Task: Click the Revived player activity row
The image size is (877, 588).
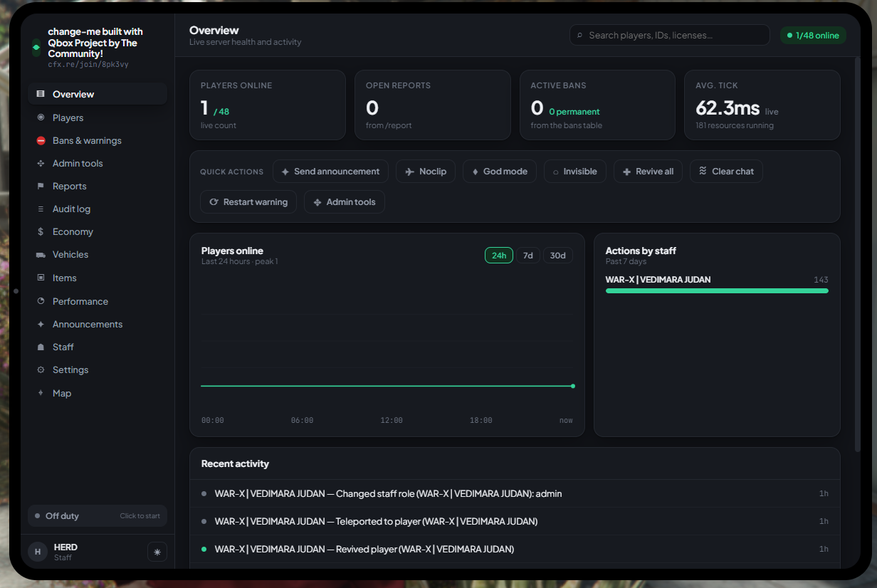Action: (x=515, y=549)
